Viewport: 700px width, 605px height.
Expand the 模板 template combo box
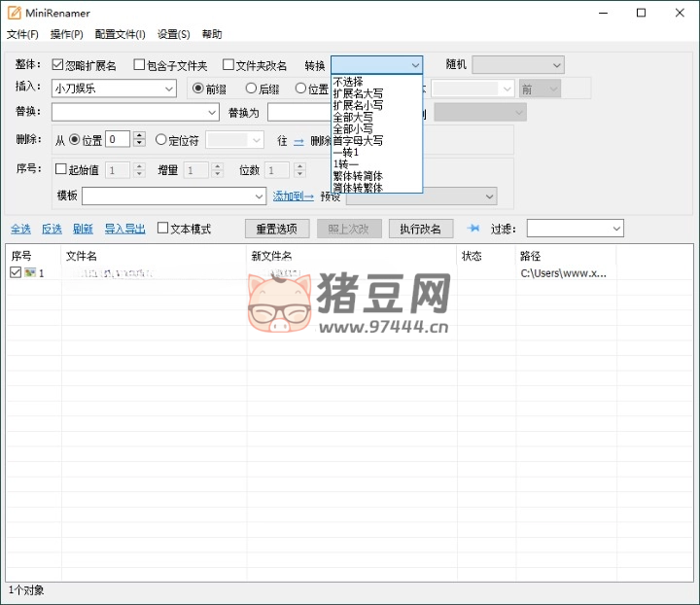[259, 196]
